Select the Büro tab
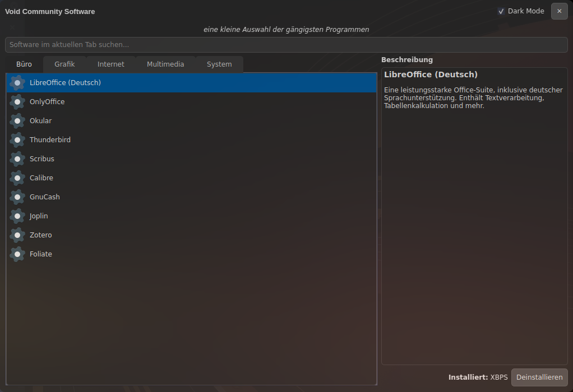Image resolution: width=573 pixels, height=392 pixels. [x=24, y=64]
